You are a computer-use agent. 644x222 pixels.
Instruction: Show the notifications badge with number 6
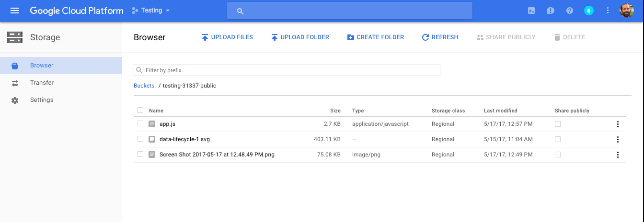click(x=589, y=11)
